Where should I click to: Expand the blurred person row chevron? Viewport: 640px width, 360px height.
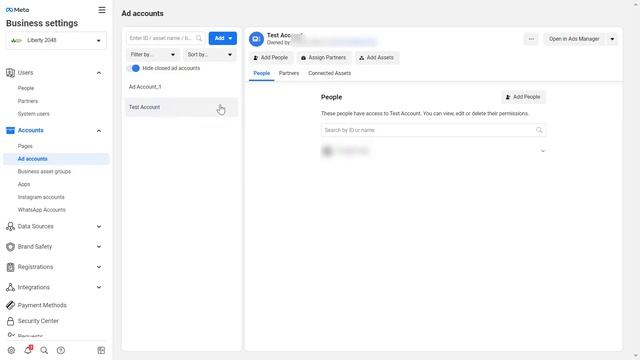(x=543, y=151)
